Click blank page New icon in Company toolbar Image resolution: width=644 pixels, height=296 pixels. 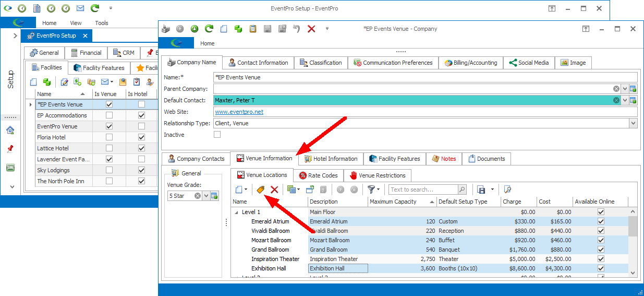(224, 29)
